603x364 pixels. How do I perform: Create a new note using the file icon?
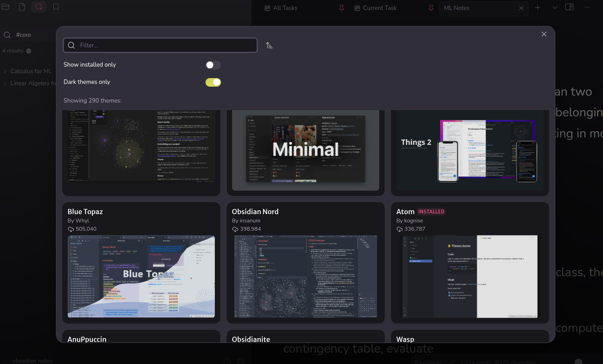click(x=22, y=7)
